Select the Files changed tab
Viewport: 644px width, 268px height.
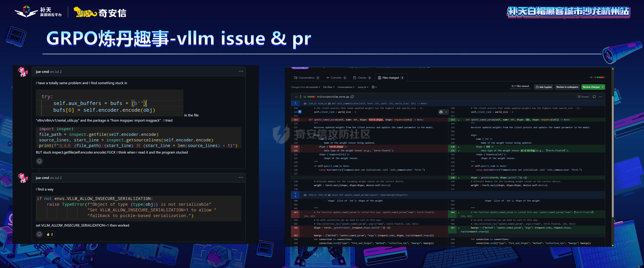[391, 78]
